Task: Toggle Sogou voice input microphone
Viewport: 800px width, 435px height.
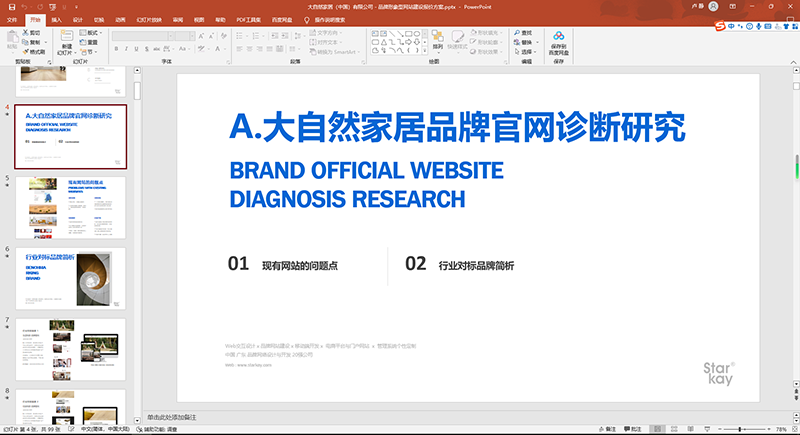Action: coord(759,26)
